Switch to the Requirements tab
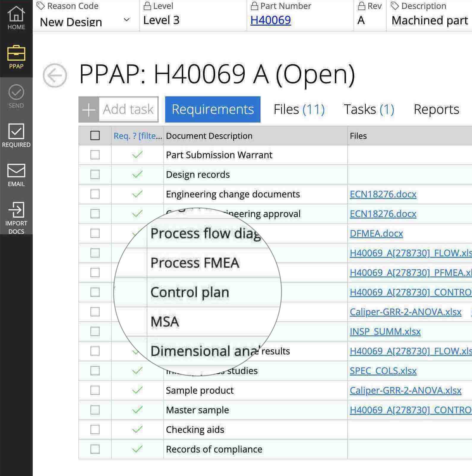The image size is (472, 476). (213, 109)
